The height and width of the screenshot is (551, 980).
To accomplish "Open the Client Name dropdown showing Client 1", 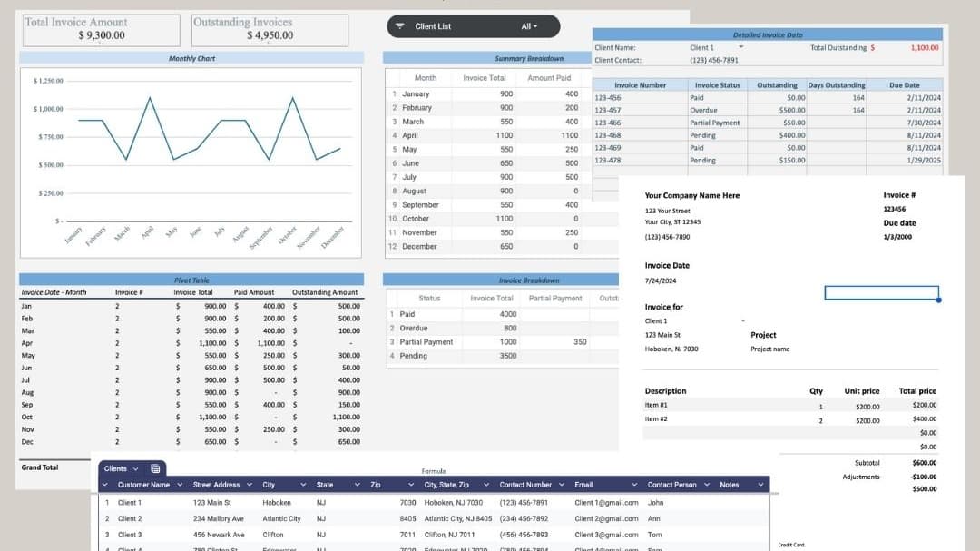I will click(741, 47).
